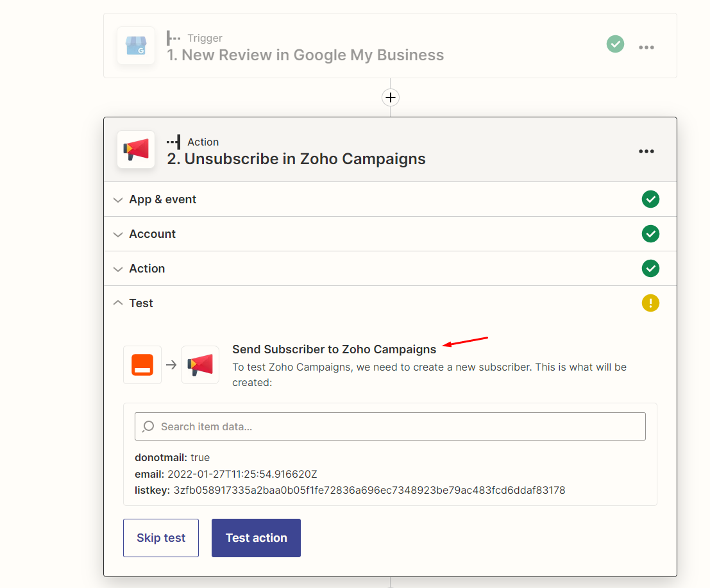The width and height of the screenshot is (710, 588).
Task: Add a step with the plus button
Action: (x=391, y=97)
